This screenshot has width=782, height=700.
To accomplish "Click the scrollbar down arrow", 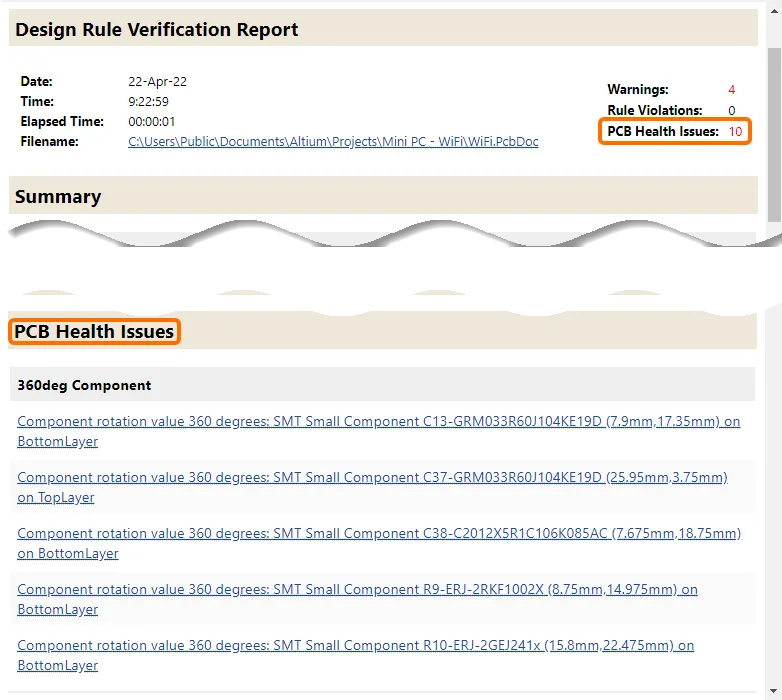I will click(x=774, y=691).
